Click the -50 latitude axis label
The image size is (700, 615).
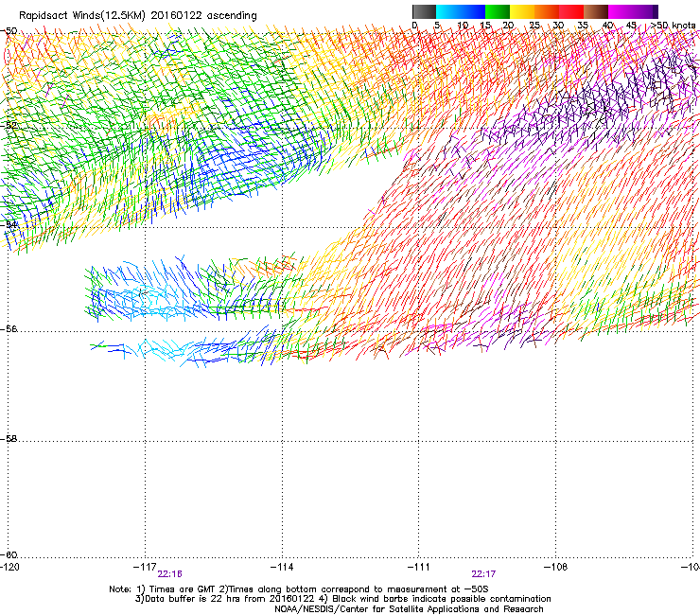[x=9, y=31]
